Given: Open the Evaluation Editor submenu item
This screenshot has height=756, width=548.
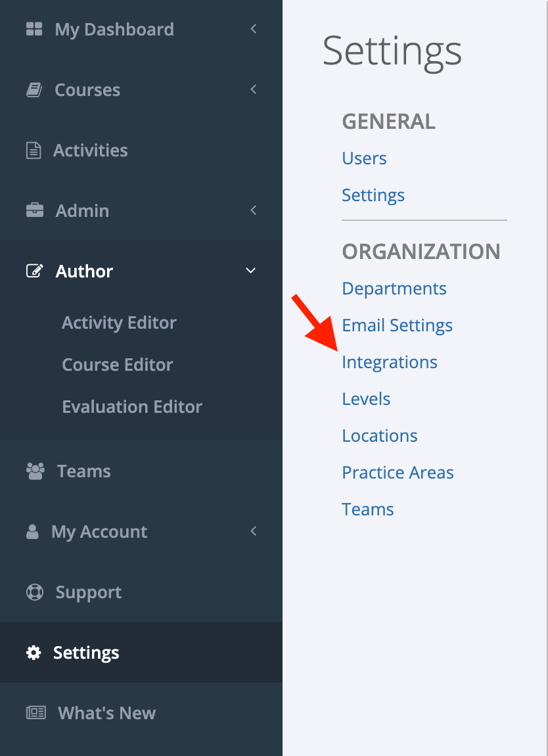Looking at the screenshot, I should pyautogui.click(x=132, y=407).
